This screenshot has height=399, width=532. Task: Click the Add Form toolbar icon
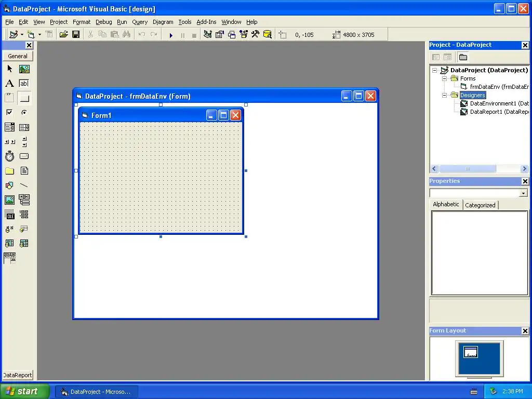coord(31,34)
